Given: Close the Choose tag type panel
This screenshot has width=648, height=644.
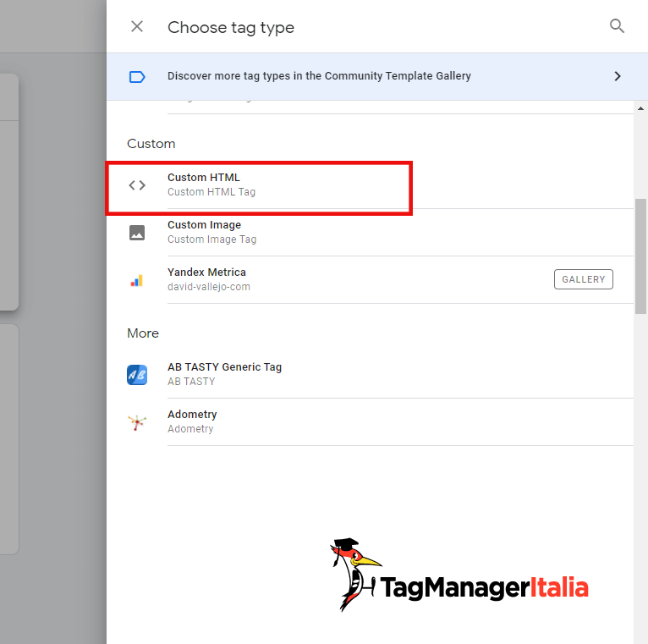Looking at the screenshot, I should [x=137, y=26].
